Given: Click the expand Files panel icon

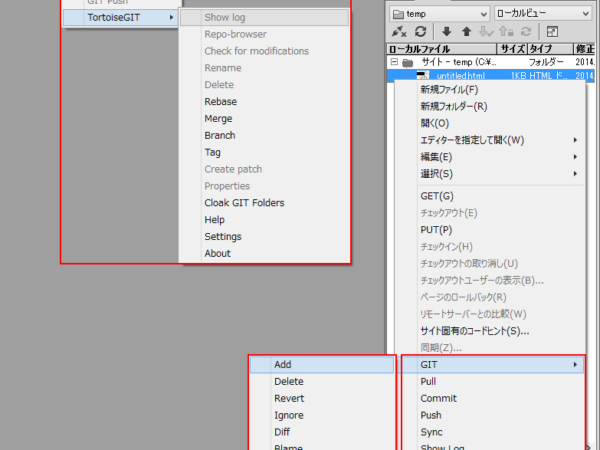Looking at the screenshot, I should coord(552,32).
